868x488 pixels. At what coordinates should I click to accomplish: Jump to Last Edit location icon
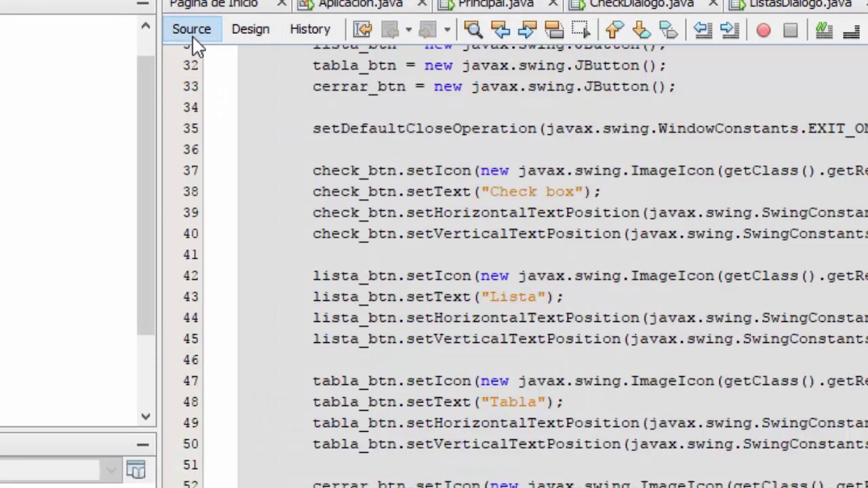[363, 29]
